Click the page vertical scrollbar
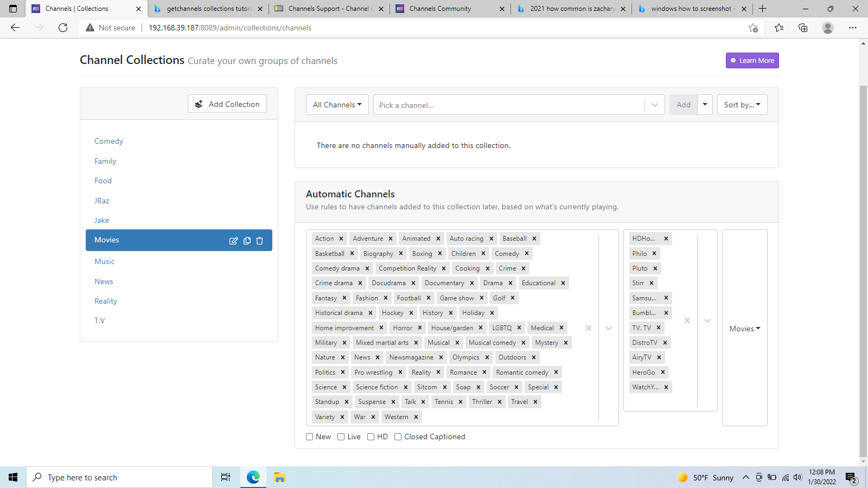 (863, 271)
